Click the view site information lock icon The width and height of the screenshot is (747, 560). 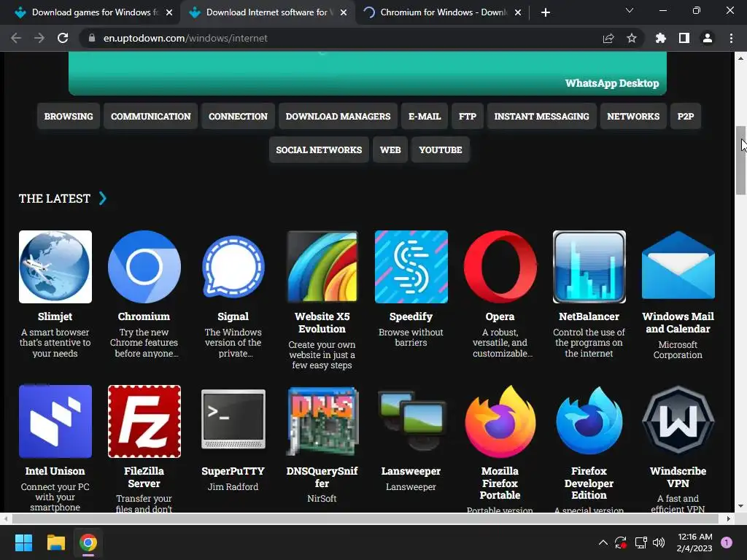(92, 38)
